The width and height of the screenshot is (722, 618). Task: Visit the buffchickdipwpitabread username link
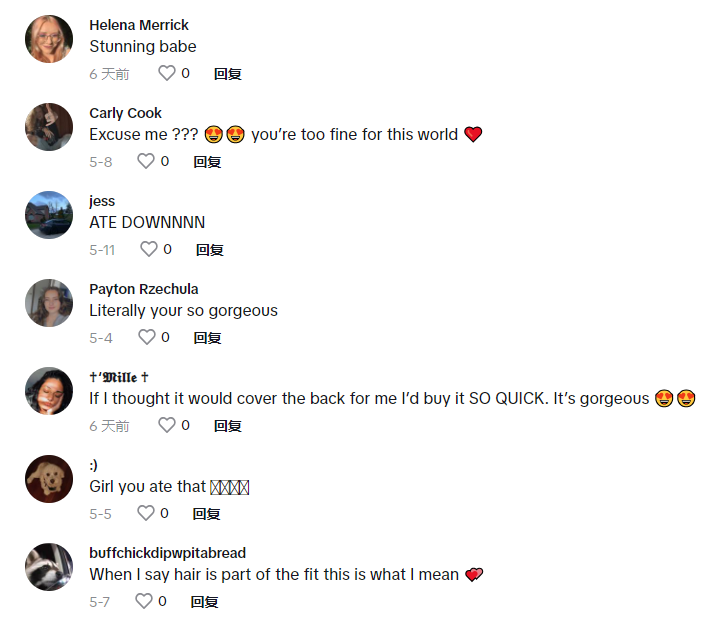coord(168,553)
